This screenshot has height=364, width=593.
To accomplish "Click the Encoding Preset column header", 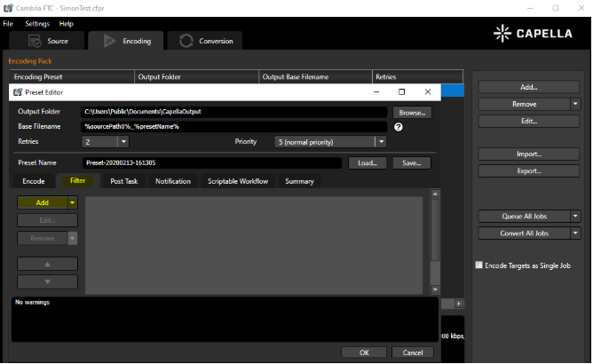I will (x=72, y=77).
